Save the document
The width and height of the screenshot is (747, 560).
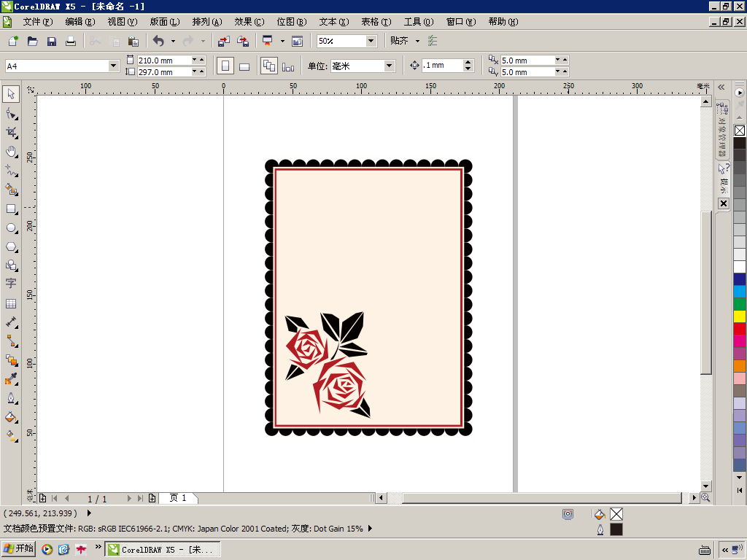click(x=52, y=41)
